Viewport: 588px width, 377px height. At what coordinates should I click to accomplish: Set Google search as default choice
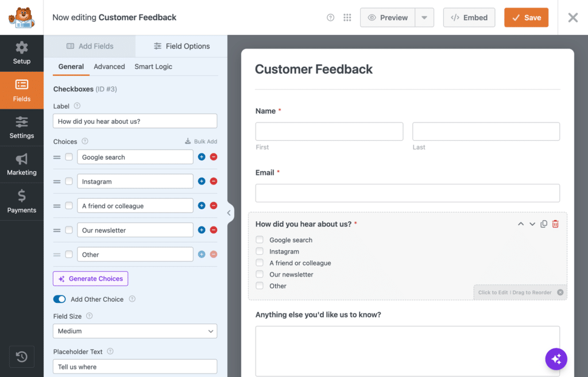[69, 157]
